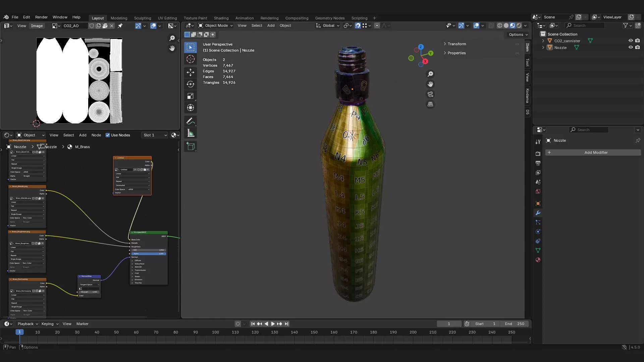Select the Move tool
Image resolution: width=644 pixels, height=362 pixels.
coord(191,72)
